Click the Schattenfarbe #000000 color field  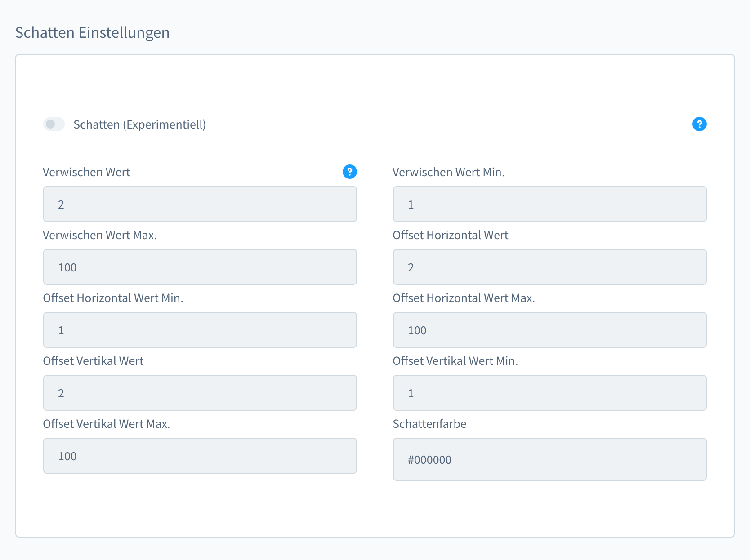tap(550, 459)
